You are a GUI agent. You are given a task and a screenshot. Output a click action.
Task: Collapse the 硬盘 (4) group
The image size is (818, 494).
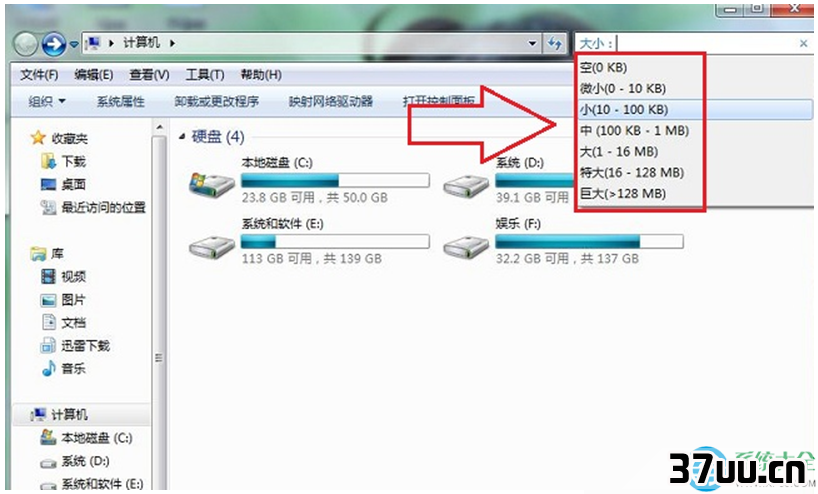coord(182,137)
